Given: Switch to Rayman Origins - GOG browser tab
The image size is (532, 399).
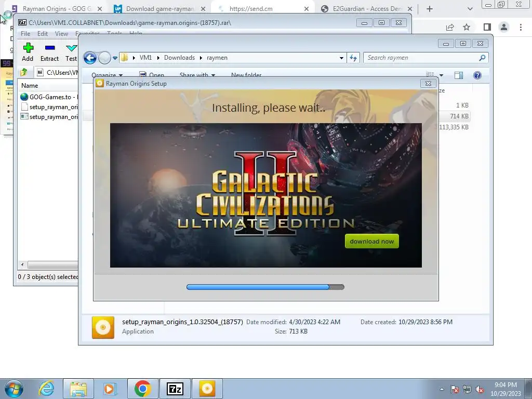Looking at the screenshot, I should (x=56, y=9).
